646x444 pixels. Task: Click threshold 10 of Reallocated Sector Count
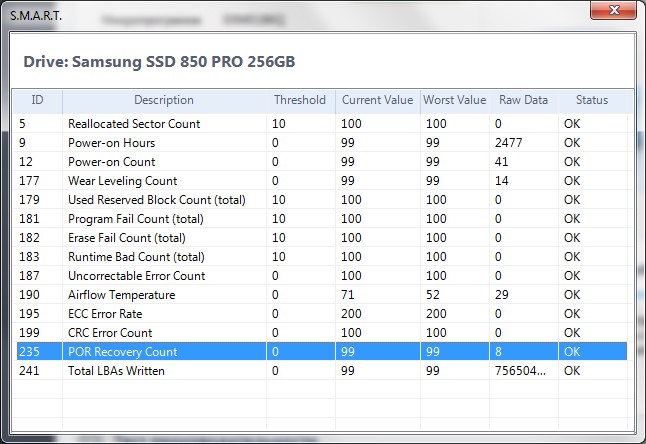point(279,124)
